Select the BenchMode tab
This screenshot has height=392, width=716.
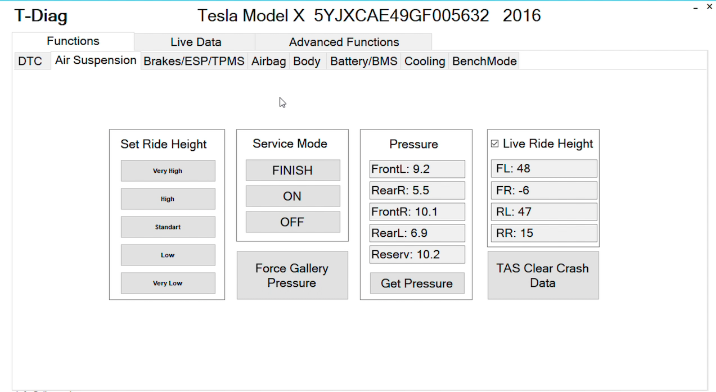484,61
